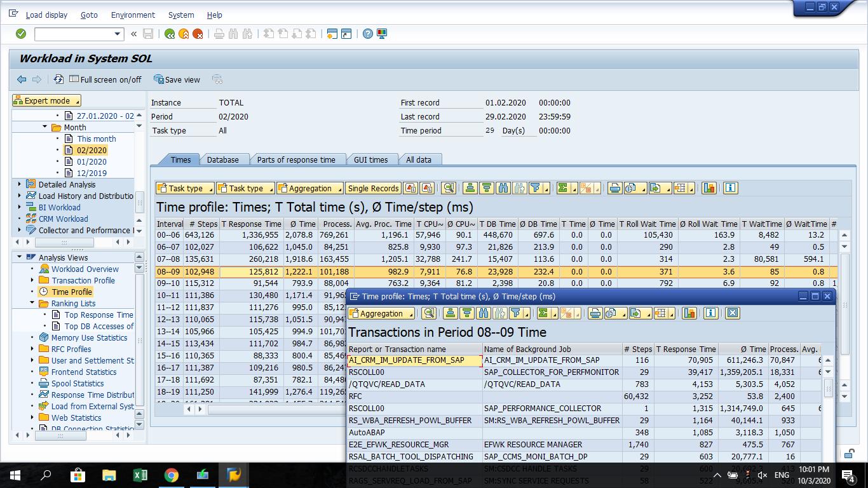Toggle Expert mode in the left panel
The height and width of the screenshot is (488, 868).
[46, 100]
